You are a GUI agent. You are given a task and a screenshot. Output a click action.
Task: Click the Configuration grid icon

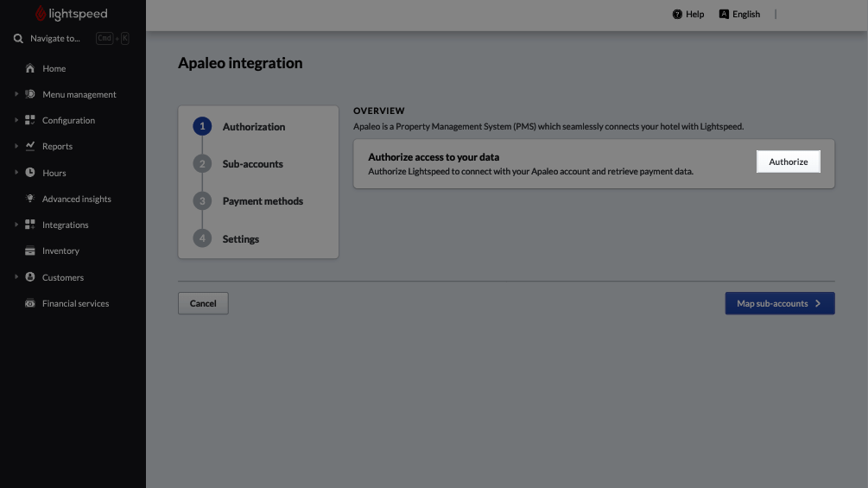pos(30,120)
